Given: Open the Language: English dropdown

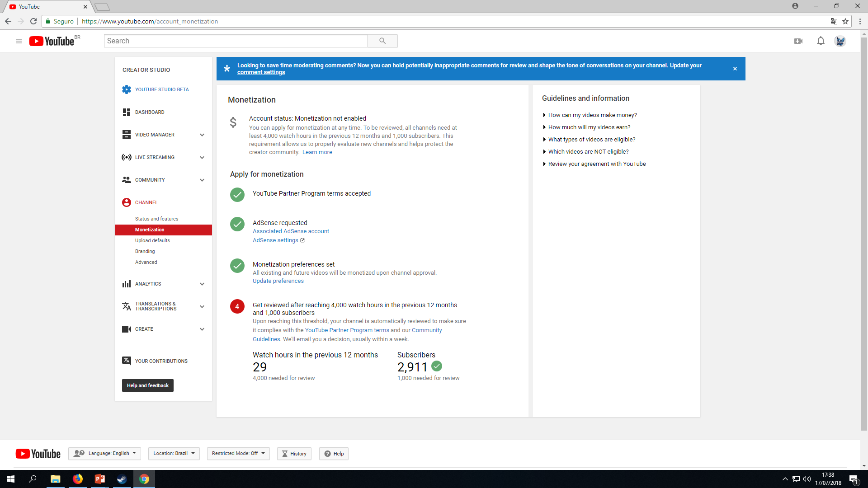Looking at the screenshot, I should click(x=104, y=454).
